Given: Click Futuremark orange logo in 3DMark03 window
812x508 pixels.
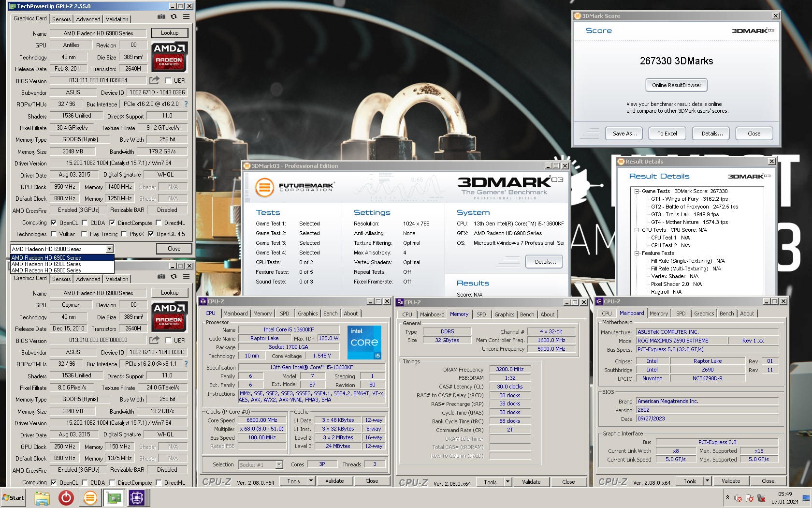Looking at the screenshot, I should click(264, 187).
